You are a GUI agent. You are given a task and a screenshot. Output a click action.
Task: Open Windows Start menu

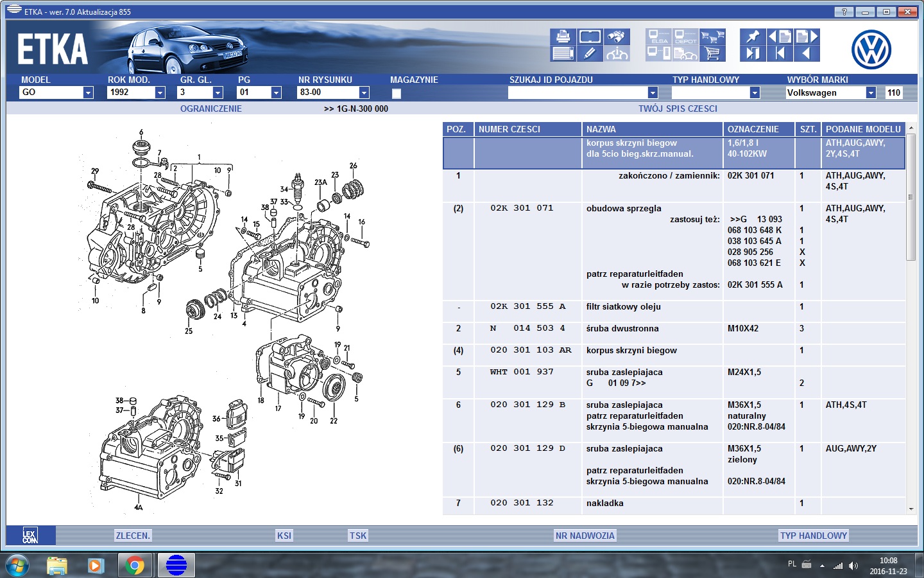click(17, 565)
